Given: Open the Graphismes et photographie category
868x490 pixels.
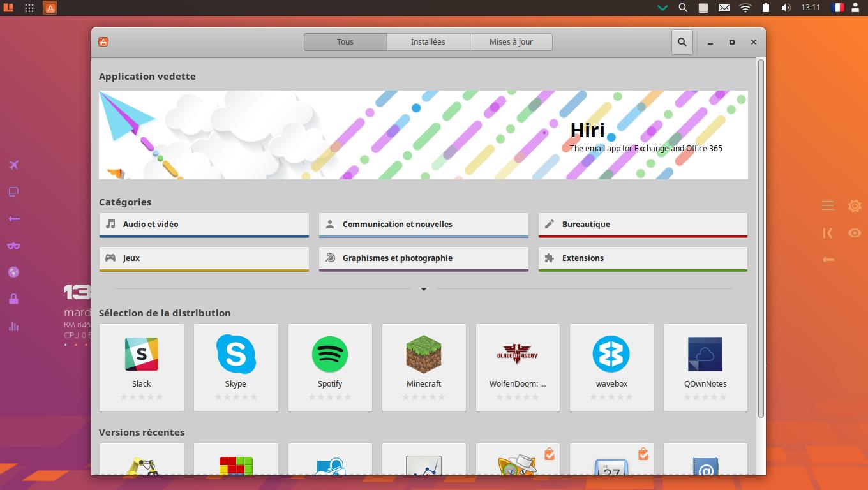Looking at the screenshot, I should tap(424, 259).
